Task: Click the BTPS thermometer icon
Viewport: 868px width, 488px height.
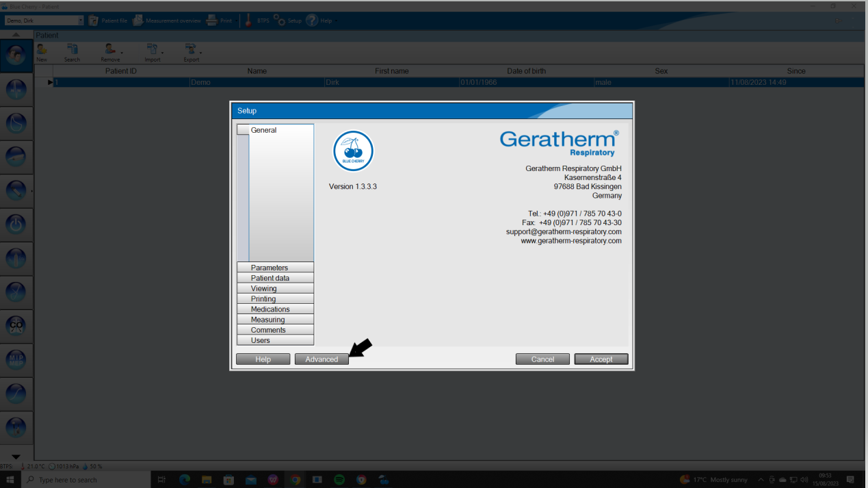Action: (249, 21)
